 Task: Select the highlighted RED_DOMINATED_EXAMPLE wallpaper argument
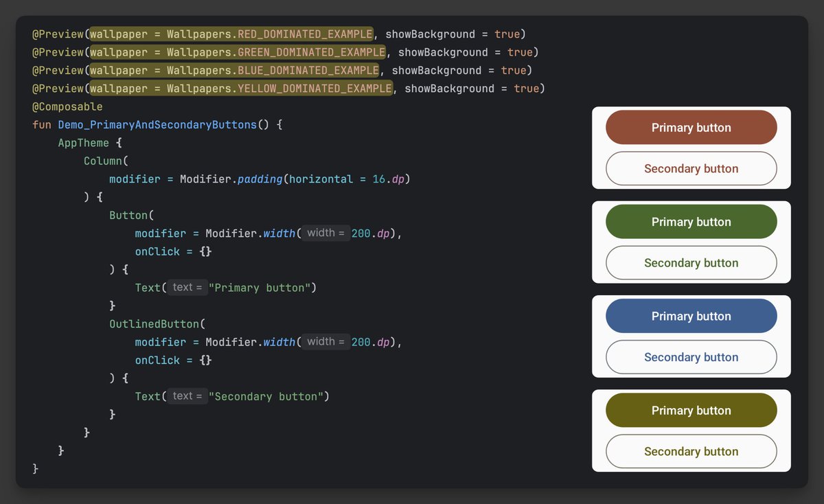[231, 34]
